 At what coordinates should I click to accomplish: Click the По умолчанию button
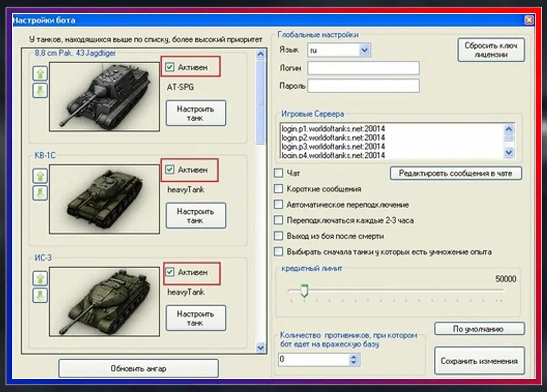point(480,329)
